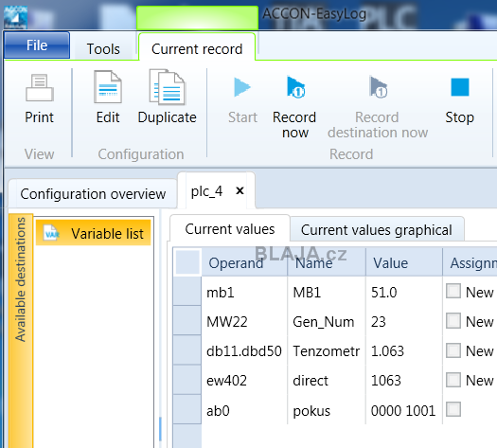
Task: Sort by the Operand column header
Action: point(244,263)
